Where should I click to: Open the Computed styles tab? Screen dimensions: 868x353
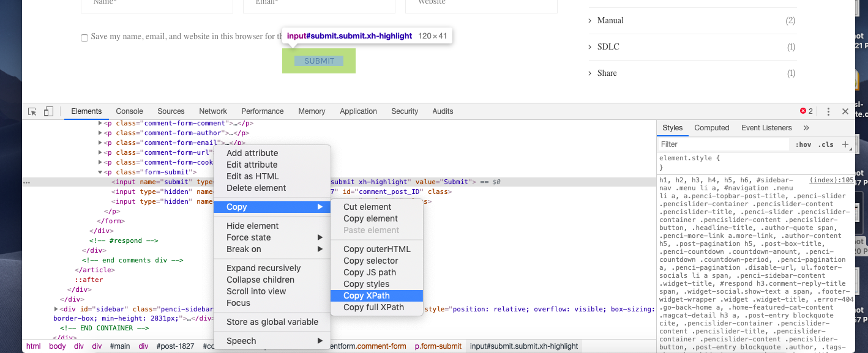712,128
